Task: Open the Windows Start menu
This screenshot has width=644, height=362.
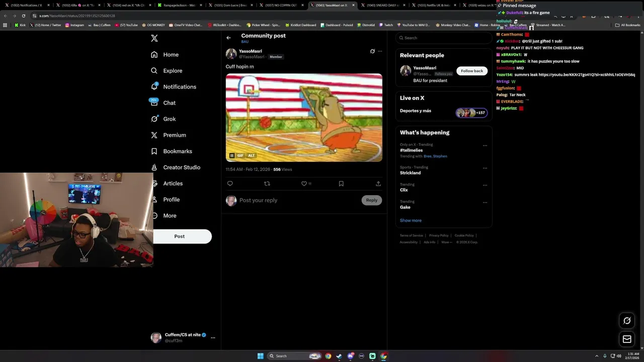Action: click(x=260, y=356)
